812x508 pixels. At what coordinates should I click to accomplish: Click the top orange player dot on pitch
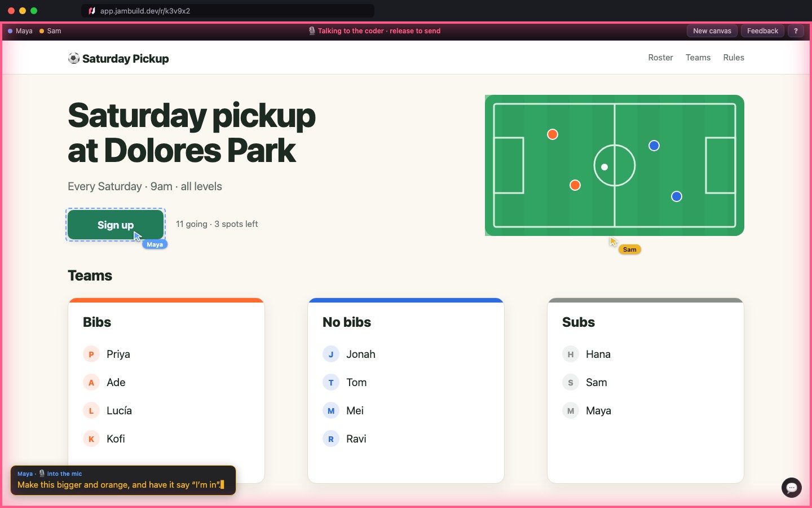coord(553,134)
